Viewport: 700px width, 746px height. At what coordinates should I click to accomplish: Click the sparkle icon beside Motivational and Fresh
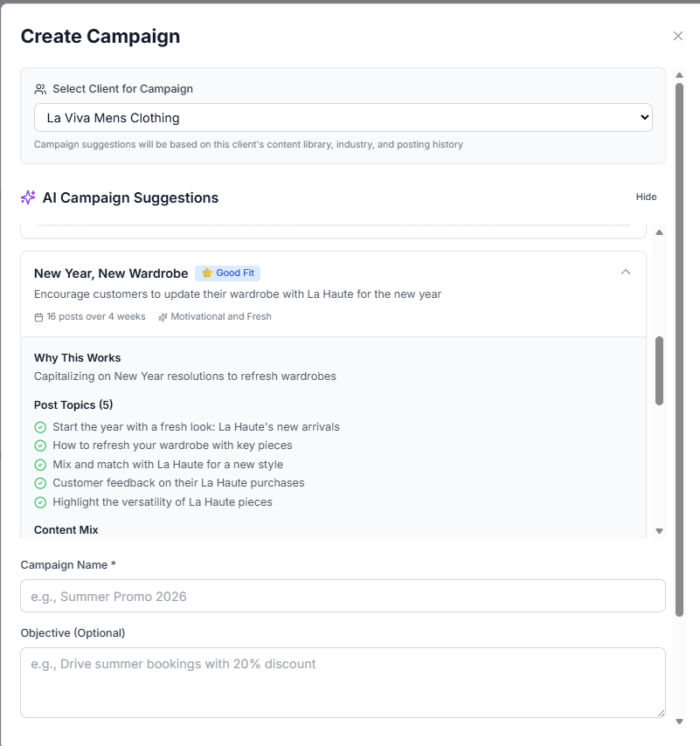(163, 317)
